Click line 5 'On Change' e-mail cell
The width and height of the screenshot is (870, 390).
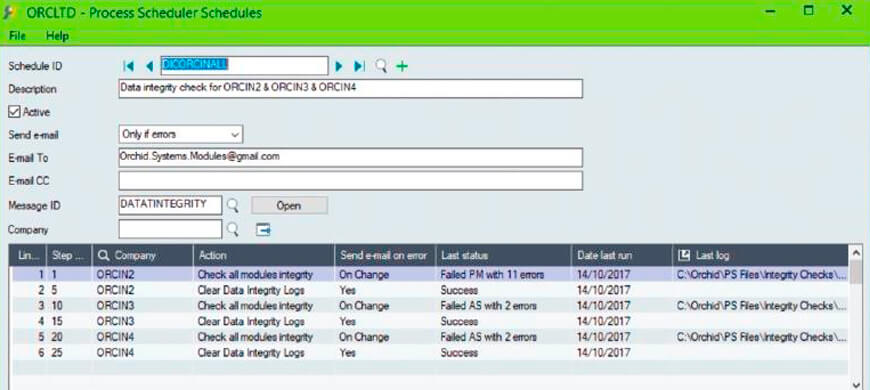[x=385, y=337]
